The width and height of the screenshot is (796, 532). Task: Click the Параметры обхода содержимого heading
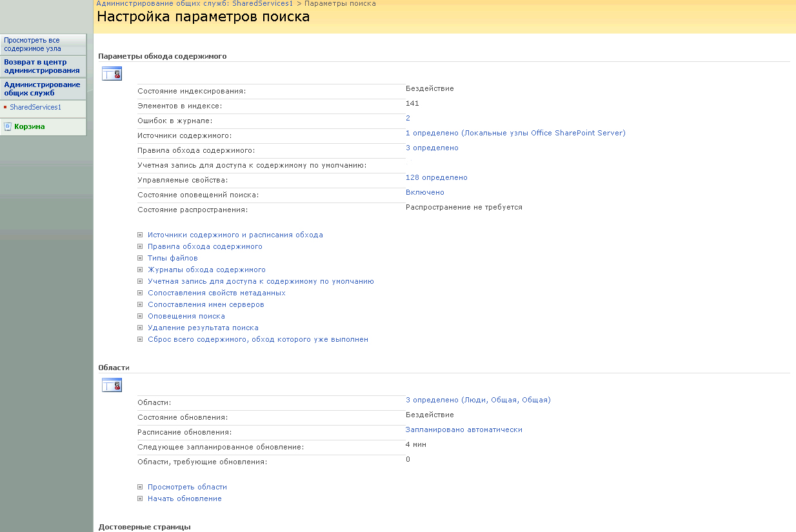point(163,56)
